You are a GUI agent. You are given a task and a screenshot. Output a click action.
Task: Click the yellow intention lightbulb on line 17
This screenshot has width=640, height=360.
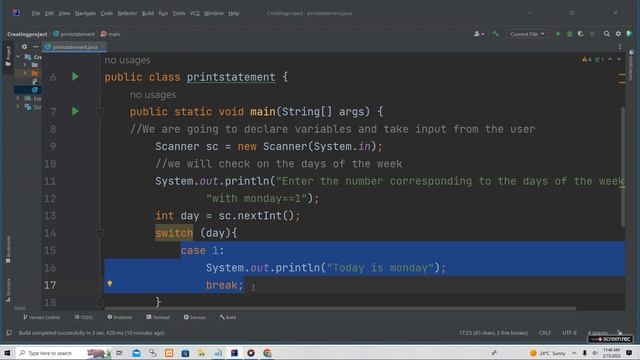coord(109,283)
